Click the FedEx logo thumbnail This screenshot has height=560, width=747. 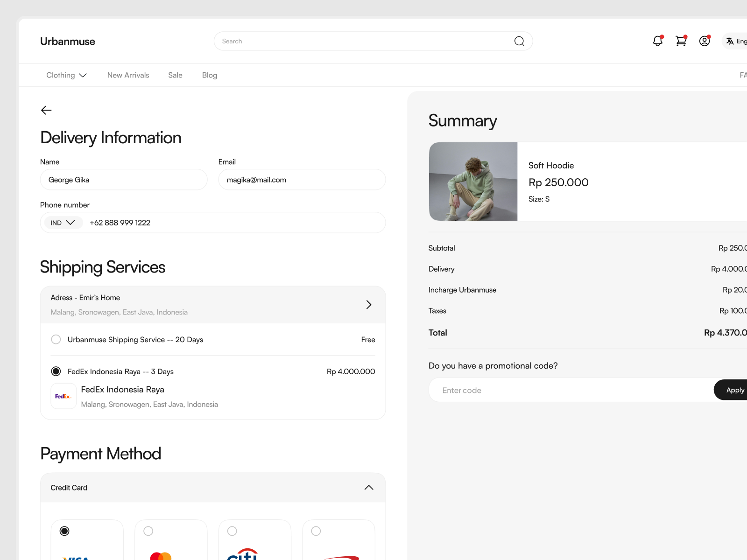coord(63,396)
